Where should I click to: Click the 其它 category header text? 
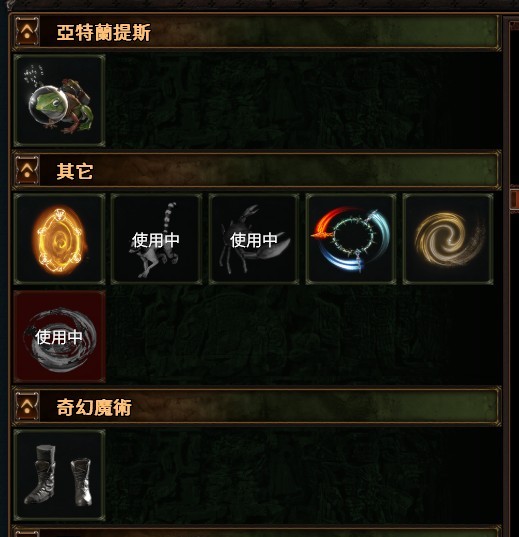75,171
